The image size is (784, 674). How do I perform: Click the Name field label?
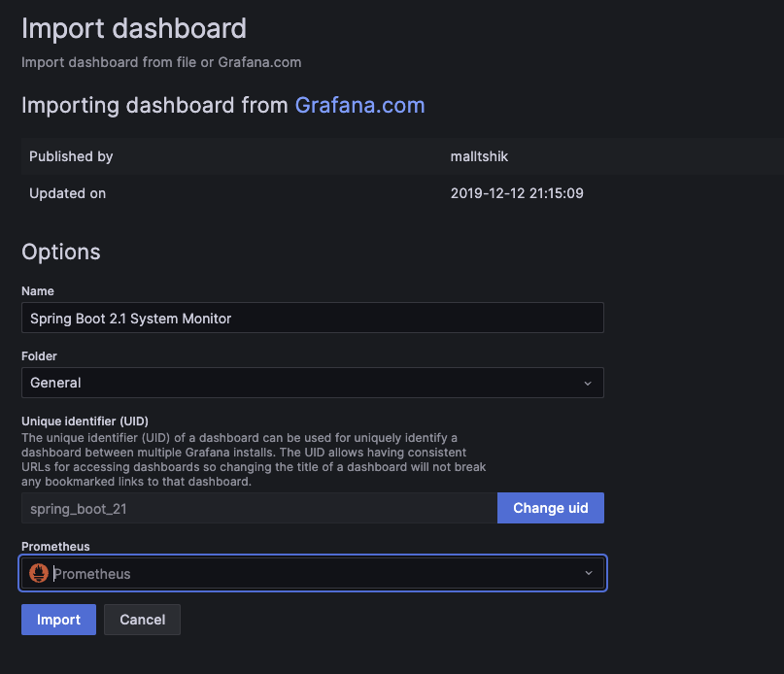[x=38, y=291]
